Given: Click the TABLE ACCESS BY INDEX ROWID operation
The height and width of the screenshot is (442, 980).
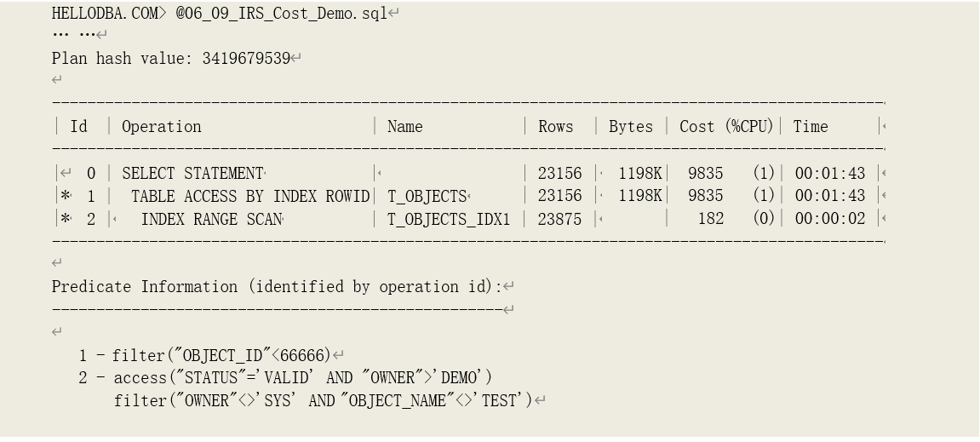Looking at the screenshot, I should tap(250, 196).
